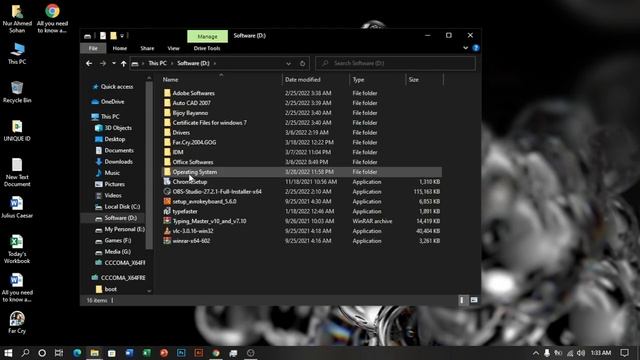Screen dimensions: 640x360
Task: Open the File menu tab
Action: coord(93,48)
